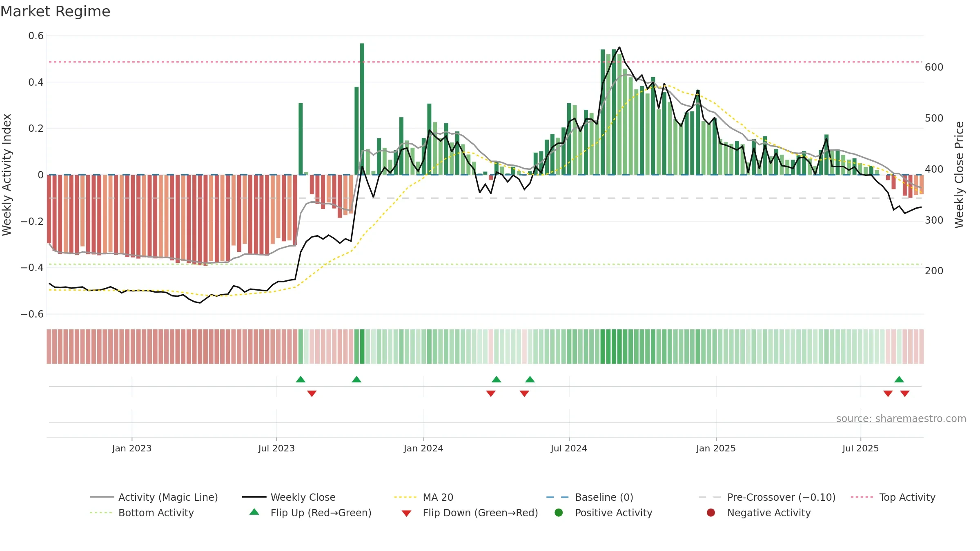980x551 pixels.
Task: Toggle the MA 20 legend entry
Action: coord(424,497)
